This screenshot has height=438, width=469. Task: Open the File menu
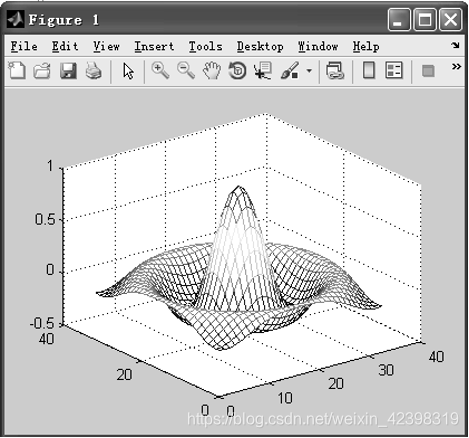24,46
